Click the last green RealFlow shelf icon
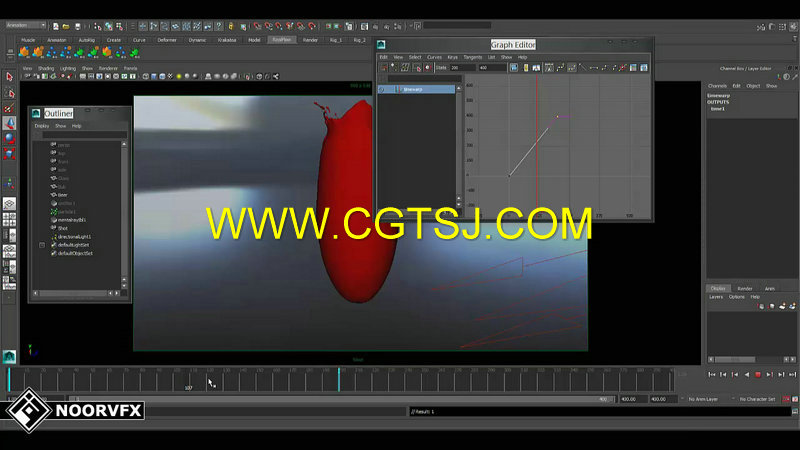The image size is (800, 450). pos(134,52)
